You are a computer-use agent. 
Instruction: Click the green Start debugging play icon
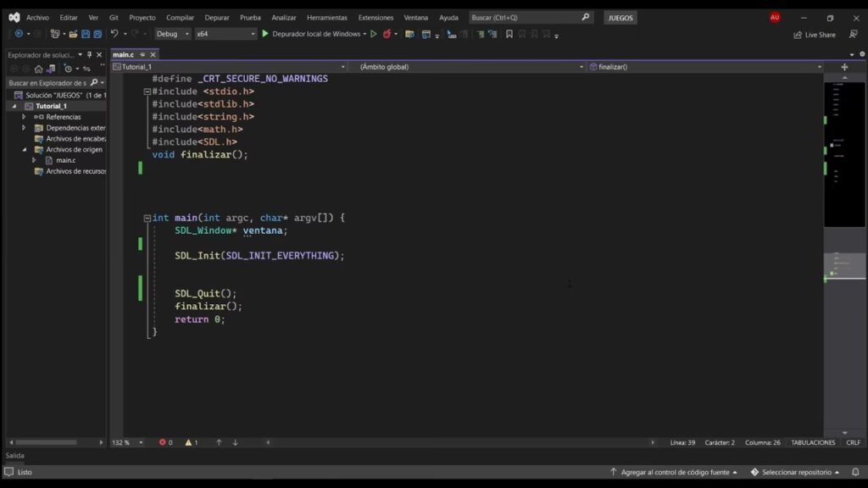(265, 34)
